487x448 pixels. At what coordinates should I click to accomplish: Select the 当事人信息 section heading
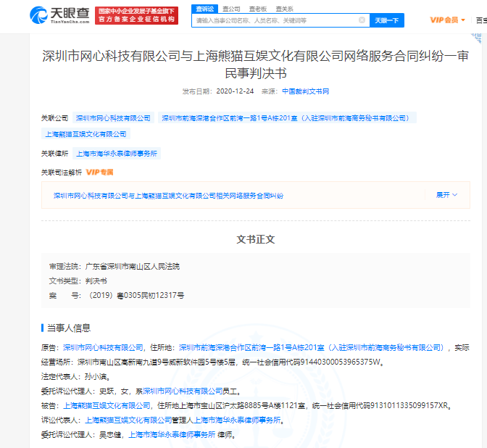69,328
